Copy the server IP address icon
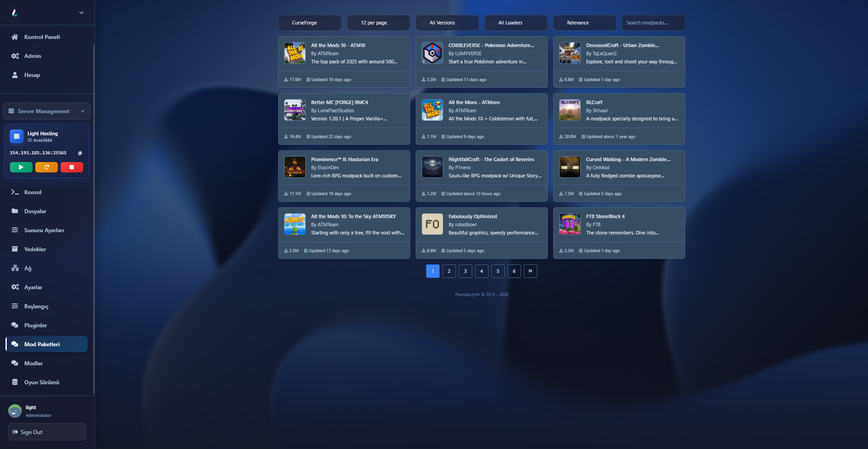This screenshot has height=449, width=868. click(80, 153)
